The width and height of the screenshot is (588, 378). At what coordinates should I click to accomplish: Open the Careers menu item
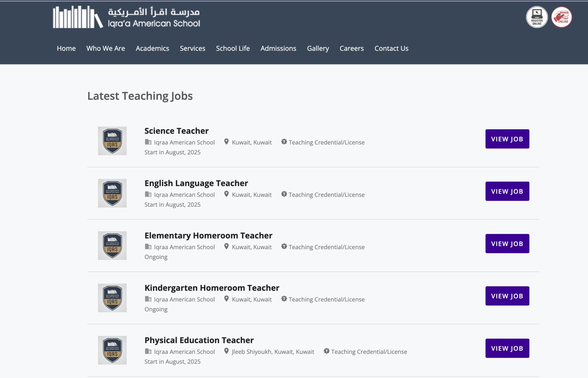tap(352, 48)
